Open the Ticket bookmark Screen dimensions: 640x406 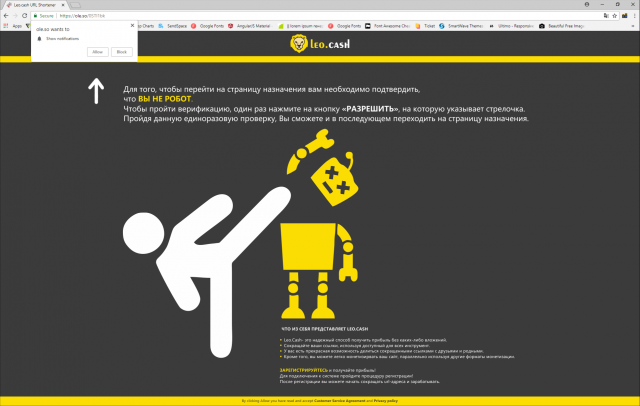tap(425, 26)
